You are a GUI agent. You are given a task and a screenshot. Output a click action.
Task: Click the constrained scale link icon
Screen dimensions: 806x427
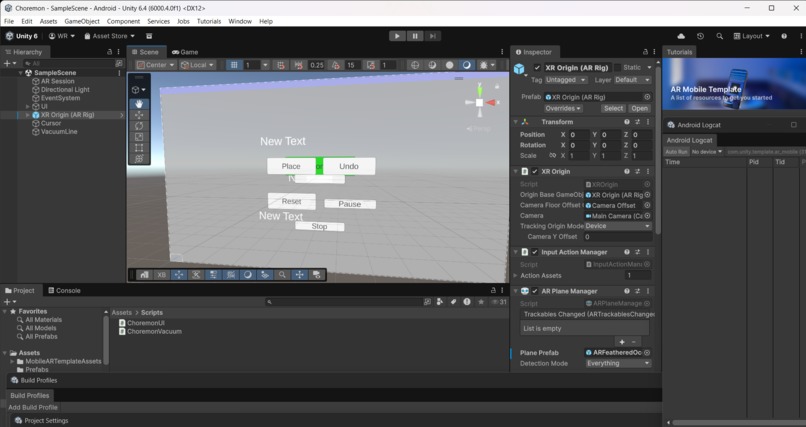(x=552, y=155)
